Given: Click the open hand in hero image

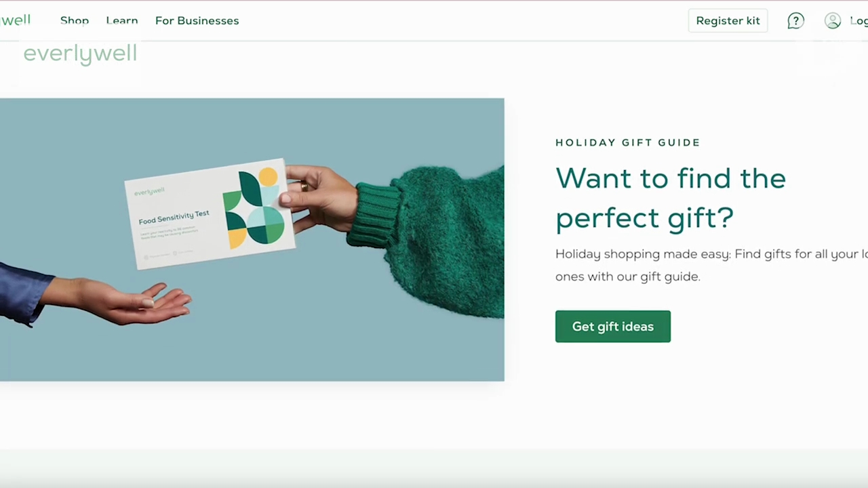Looking at the screenshot, I should click(x=129, y=302).
